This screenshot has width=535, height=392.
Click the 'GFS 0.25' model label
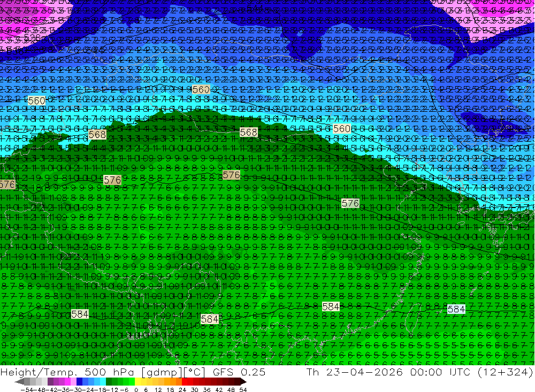click(x=239, y=372)
